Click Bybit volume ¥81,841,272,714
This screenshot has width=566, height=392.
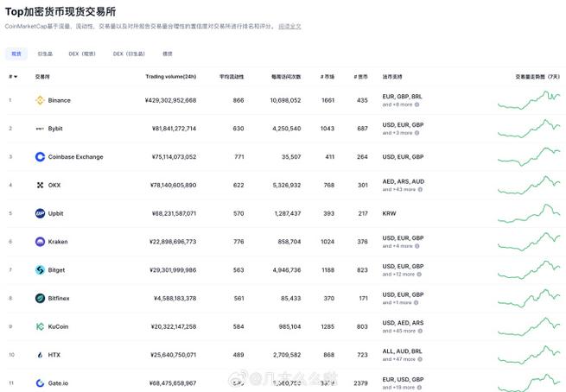(x=174, y=129)
